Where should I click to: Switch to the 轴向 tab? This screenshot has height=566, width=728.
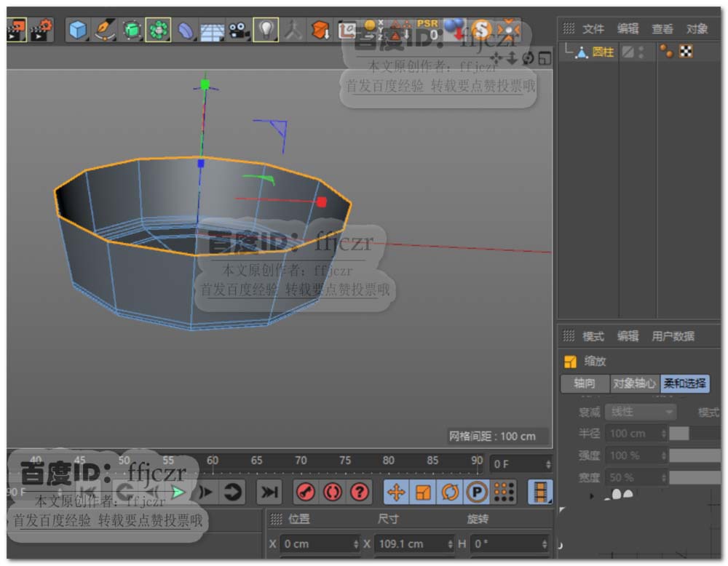585,383
